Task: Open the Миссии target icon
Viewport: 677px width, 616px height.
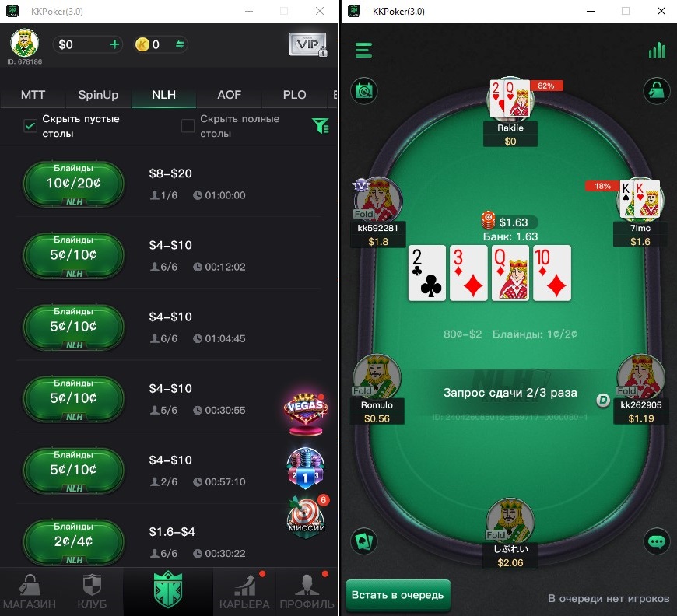Action: click(x=306, y=516)
